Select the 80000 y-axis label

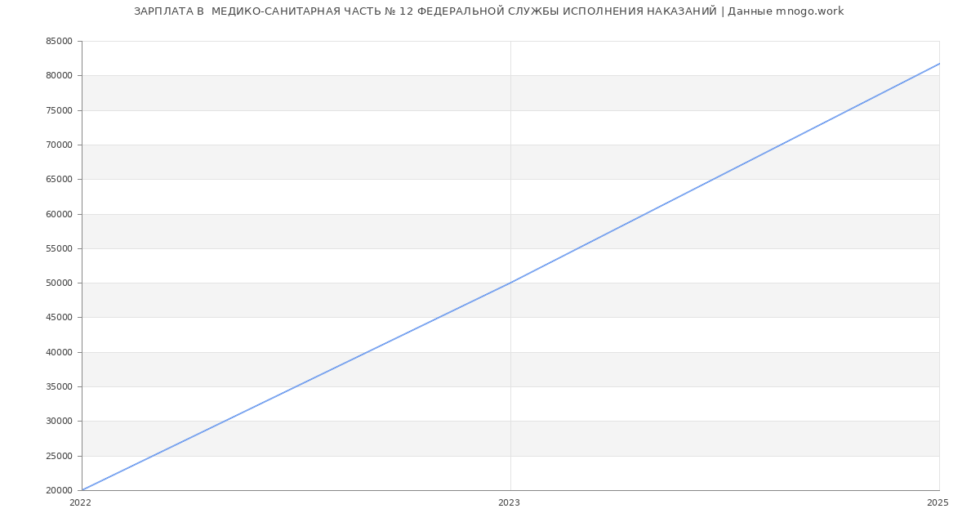point(59,76)
